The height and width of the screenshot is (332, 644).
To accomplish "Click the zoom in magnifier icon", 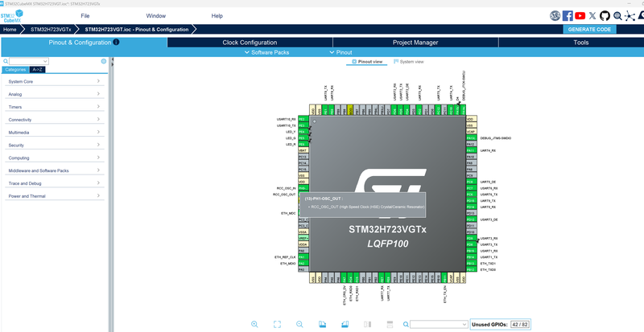I will click(x=254, y=324).
